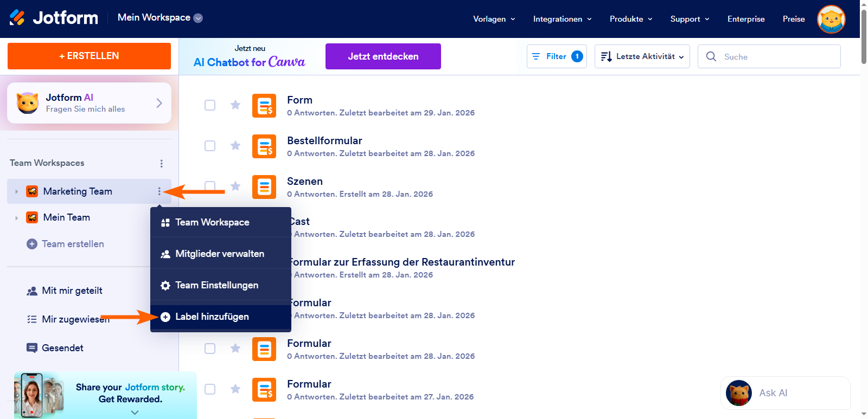
Task: Click the search magnifier icon
Action: point(711,56)
